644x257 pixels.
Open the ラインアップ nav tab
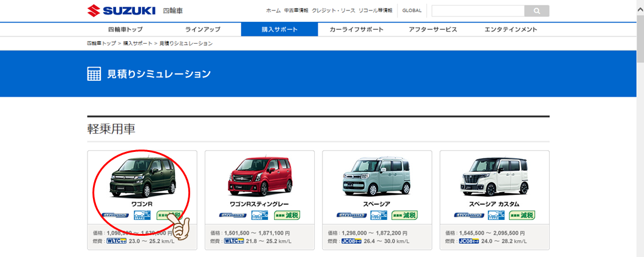pyautogui.click(x=202, y=30)
